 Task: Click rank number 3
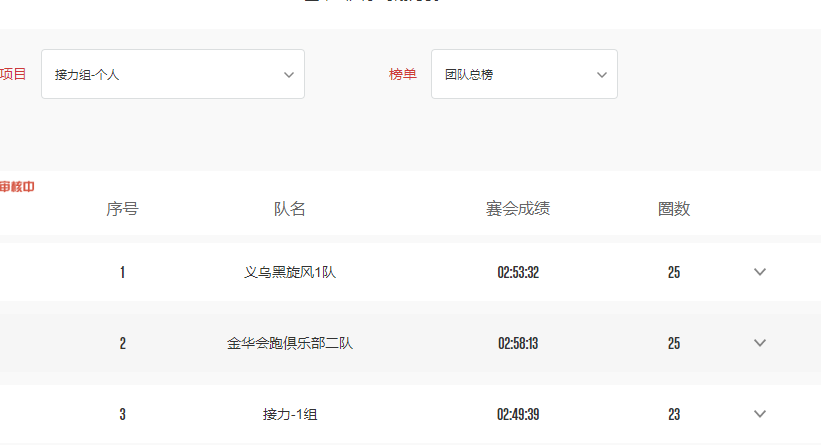coord(122,415)
